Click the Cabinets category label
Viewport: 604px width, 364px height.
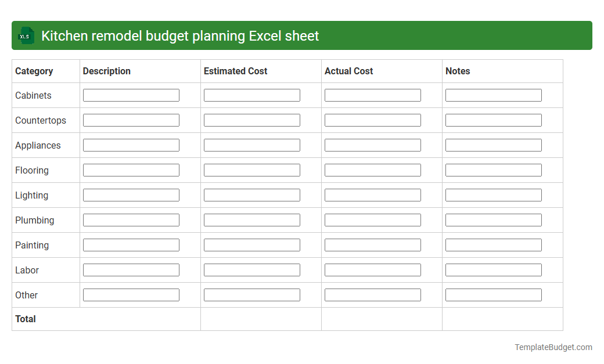coord(33,95)
